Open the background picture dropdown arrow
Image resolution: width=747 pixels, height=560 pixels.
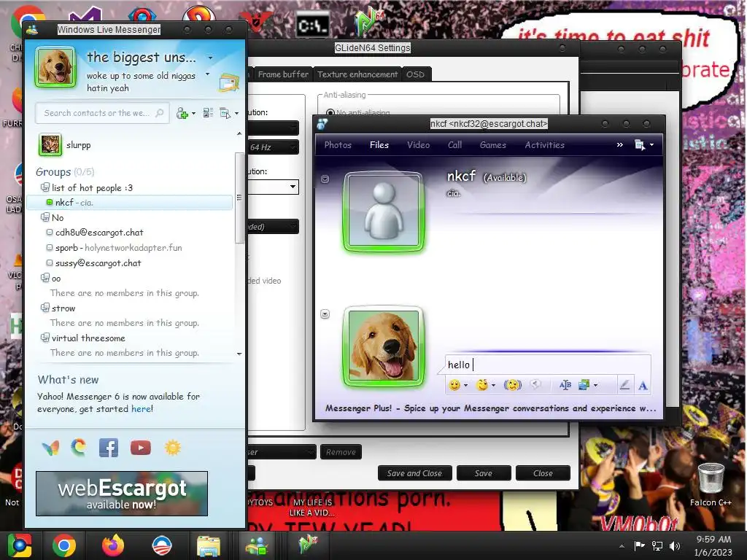click(x=595, y=385)
